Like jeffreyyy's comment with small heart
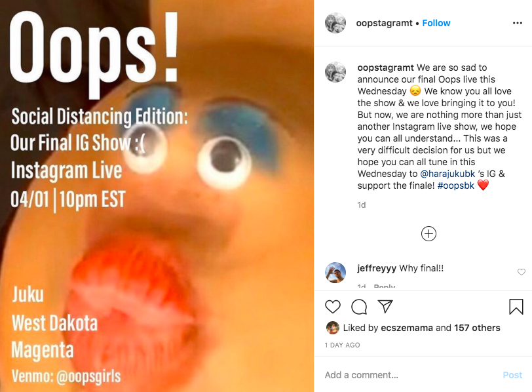The height and width of the screenshot is (392, 532). tap(521, 272)
